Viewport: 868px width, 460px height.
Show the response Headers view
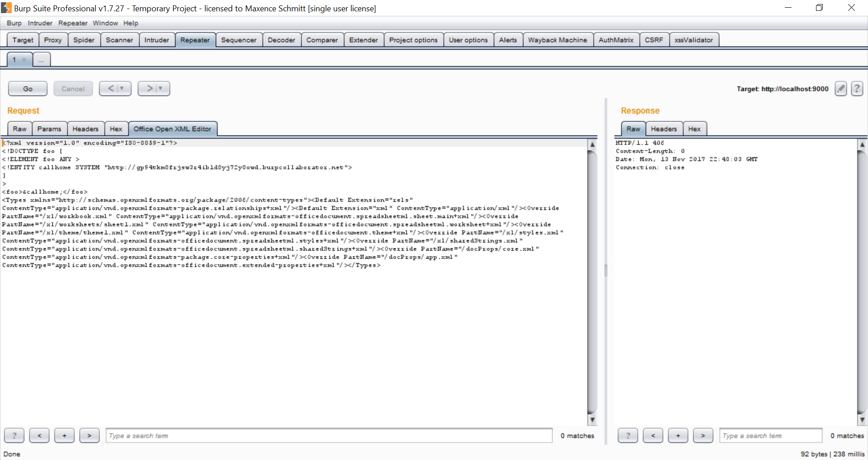664,129
